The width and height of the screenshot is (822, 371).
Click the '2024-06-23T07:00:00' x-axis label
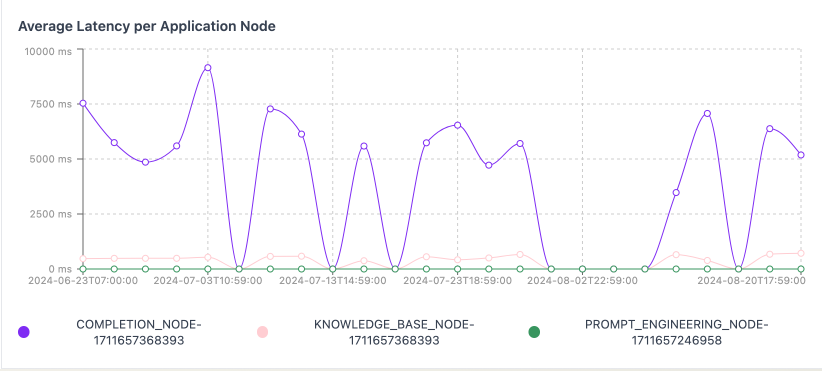[x=83, y=280]
